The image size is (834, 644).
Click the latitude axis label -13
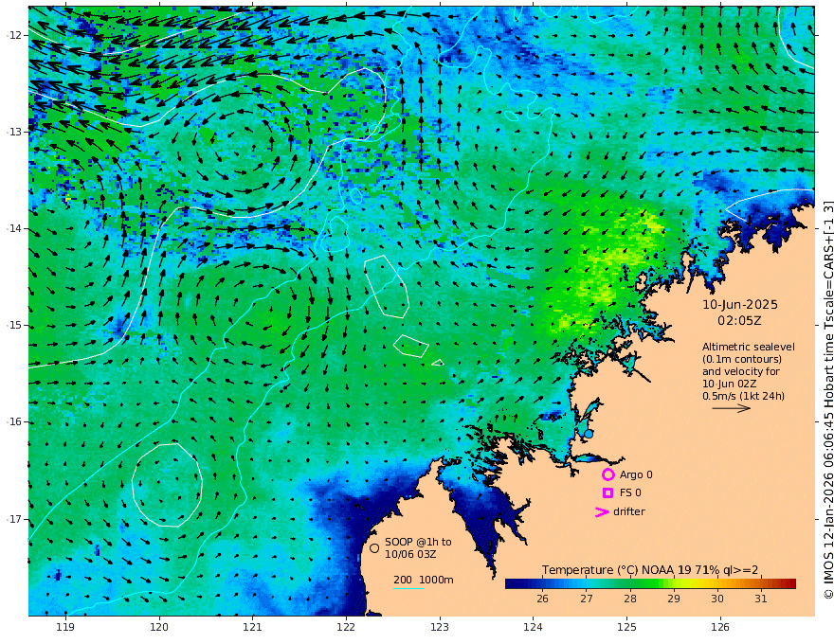click(14, 132)
